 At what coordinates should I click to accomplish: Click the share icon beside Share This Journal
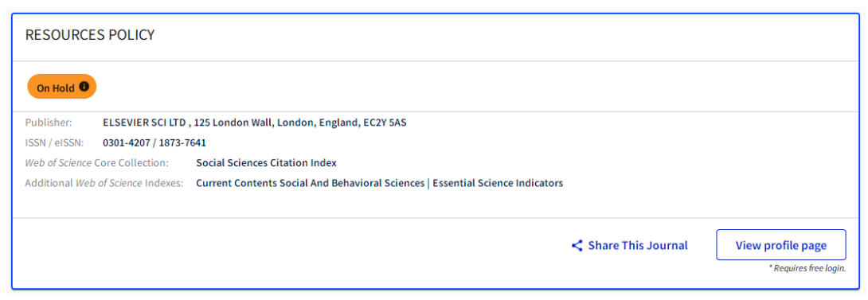tap(577, 245)
